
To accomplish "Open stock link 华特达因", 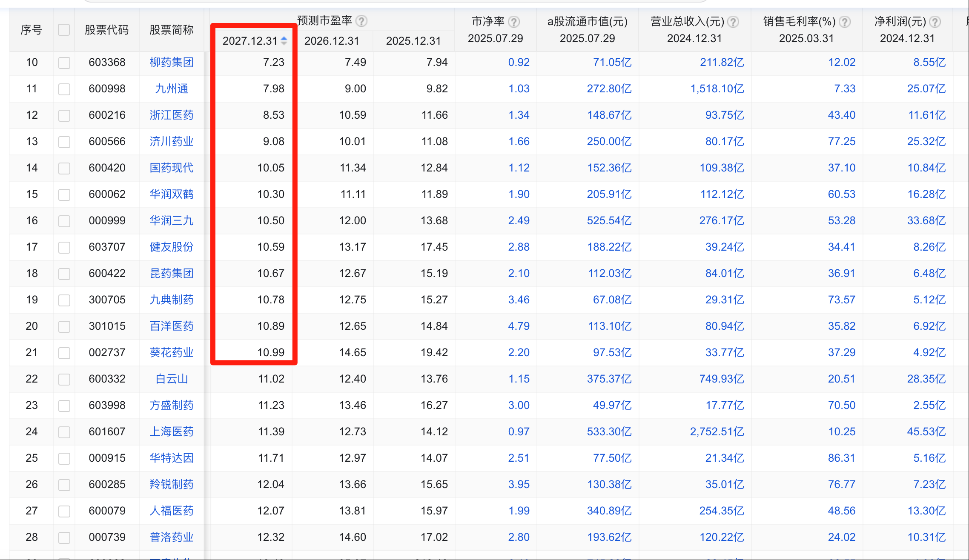I will click(x=172, y=458).
